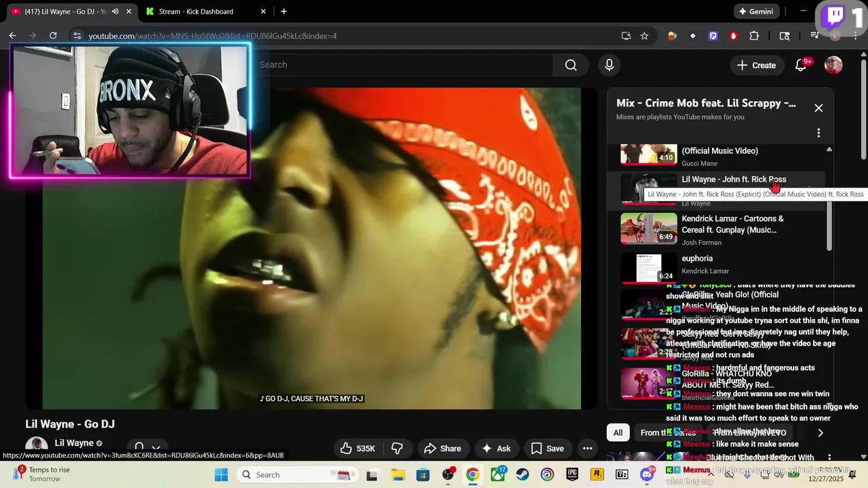
Task: Open Gucci Mane video thumbnail in playlist
Action: 649,154
